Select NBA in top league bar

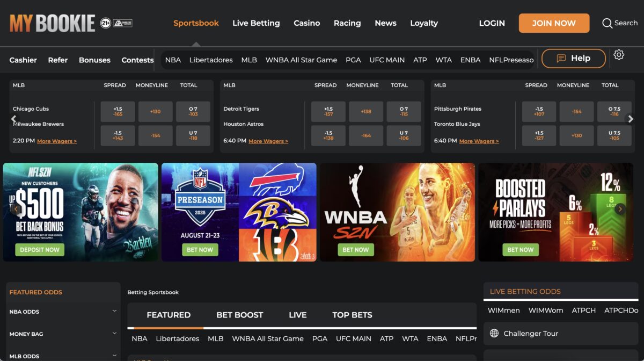click(173, 60)
